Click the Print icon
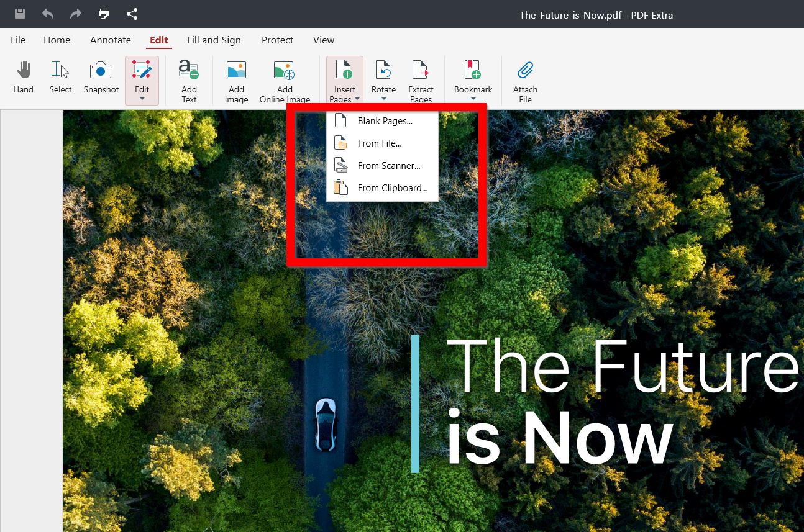This screenshot has height=532, width=804. [x=103, y=13]
